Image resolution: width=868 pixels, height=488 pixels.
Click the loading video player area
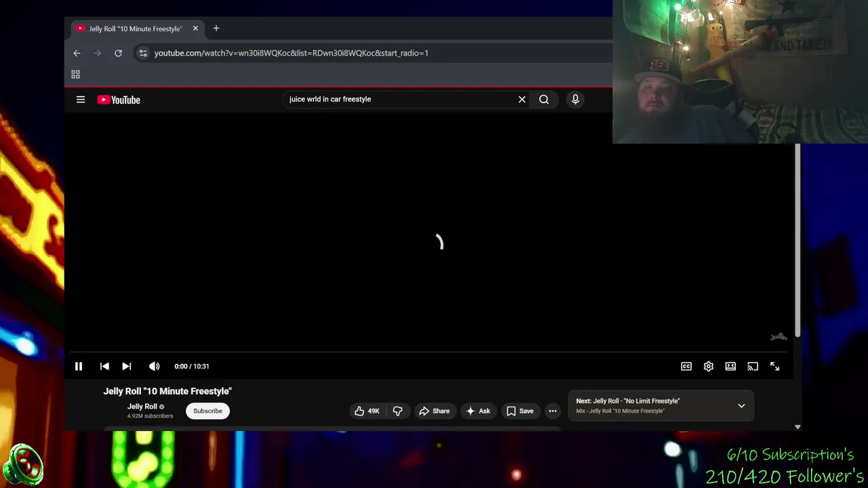click(429, 230)
